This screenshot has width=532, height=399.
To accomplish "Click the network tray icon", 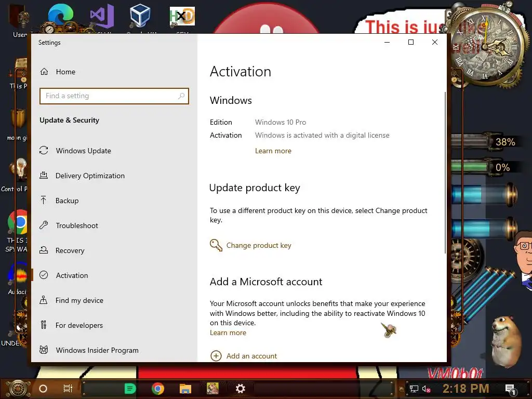I will point(414,389).
